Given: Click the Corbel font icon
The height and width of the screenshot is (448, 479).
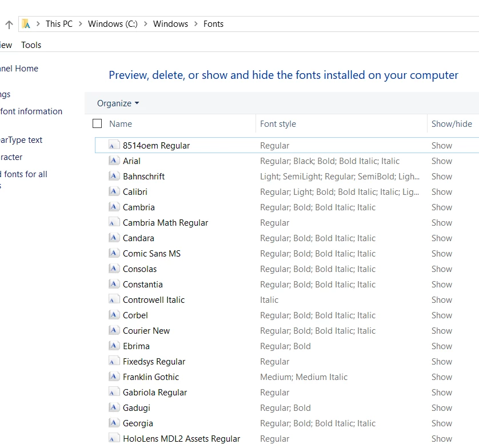Looking at the screenshot, I should pos(114,315).
